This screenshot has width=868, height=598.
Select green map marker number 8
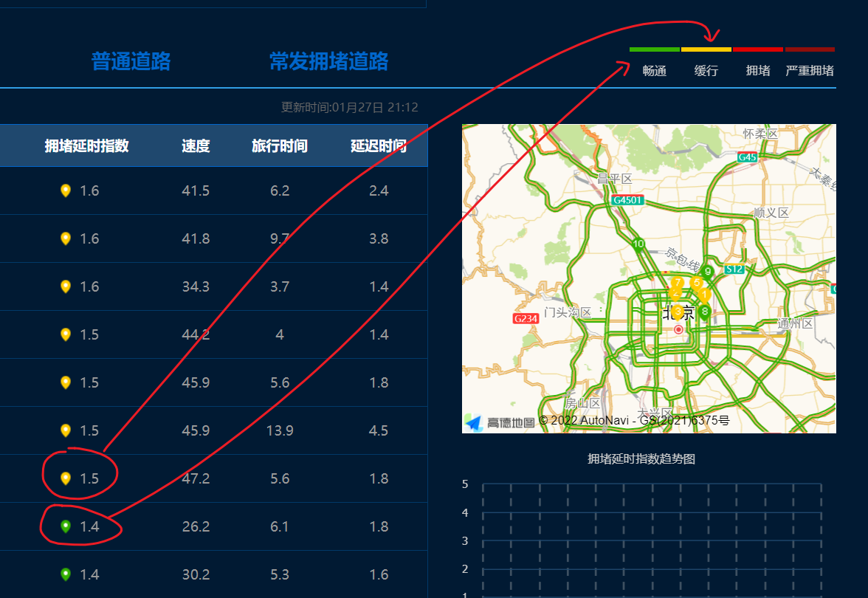(704, 313)
